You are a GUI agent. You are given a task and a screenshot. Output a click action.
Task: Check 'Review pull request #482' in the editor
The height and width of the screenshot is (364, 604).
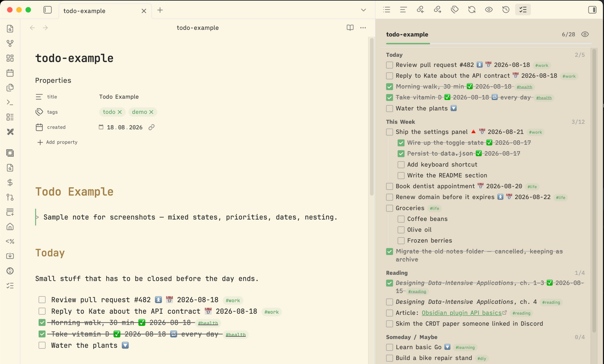tap(42, 300)
